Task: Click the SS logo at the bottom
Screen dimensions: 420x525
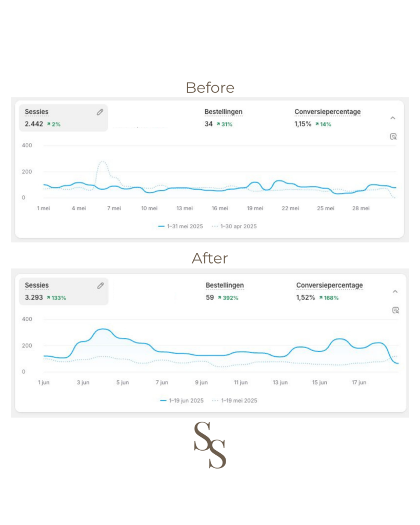Action: [210, 445]
